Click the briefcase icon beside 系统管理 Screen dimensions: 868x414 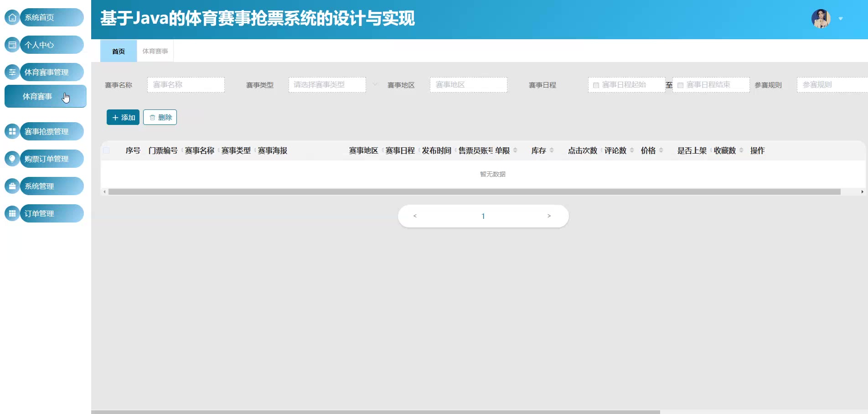coord(12,186)
